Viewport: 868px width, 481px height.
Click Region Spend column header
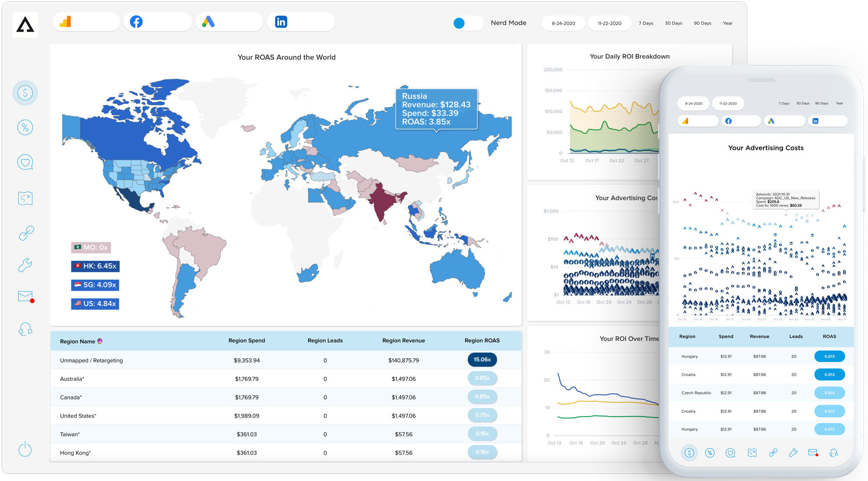[247, 340]
